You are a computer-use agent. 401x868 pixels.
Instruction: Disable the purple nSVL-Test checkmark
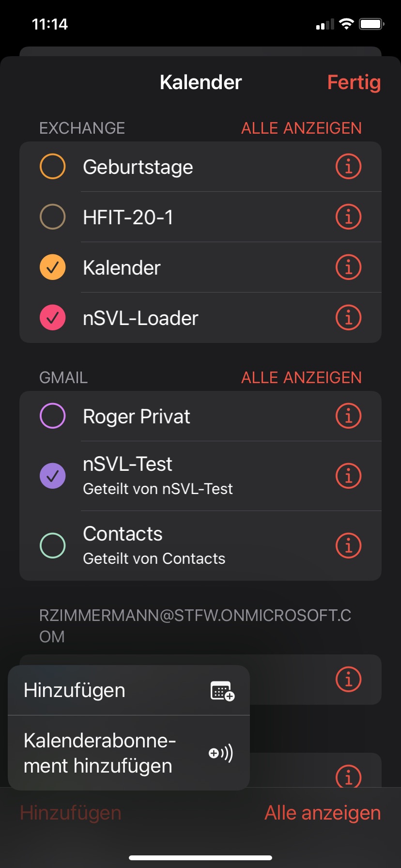point(52,476)
